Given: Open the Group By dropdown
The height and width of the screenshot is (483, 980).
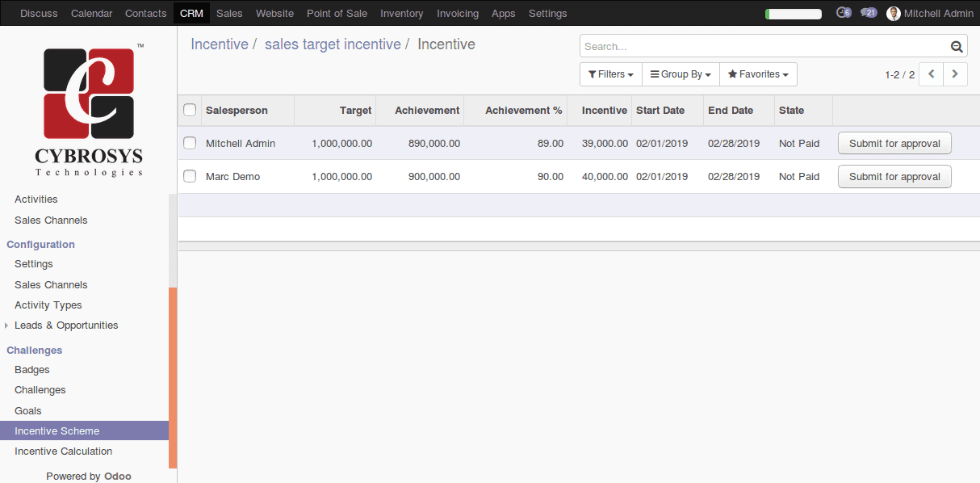Looking at the screenshot, I should click(681, 74).
